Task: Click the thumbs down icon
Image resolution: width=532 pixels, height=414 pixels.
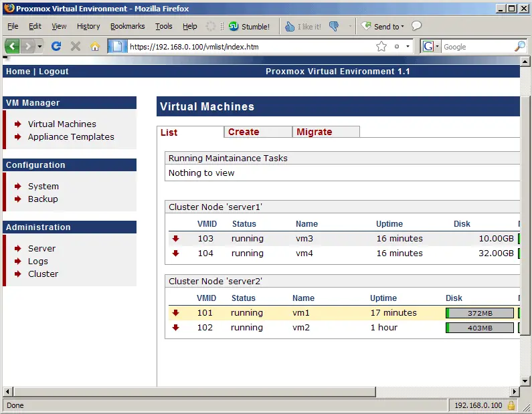Action: click(x=334, y=26)
